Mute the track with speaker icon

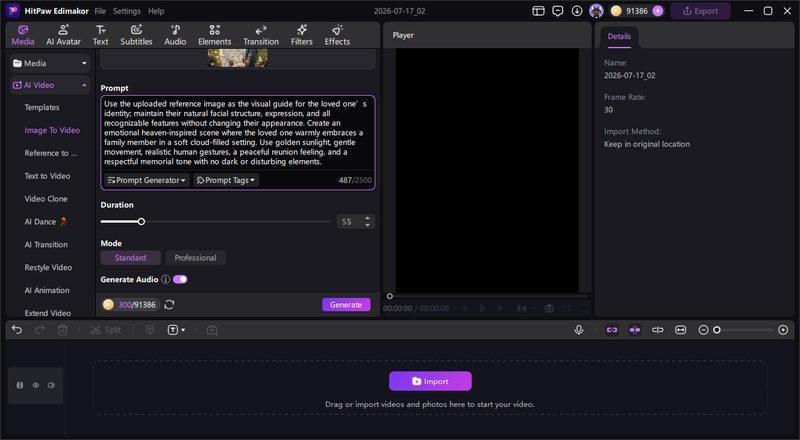(x=51, y=385)
